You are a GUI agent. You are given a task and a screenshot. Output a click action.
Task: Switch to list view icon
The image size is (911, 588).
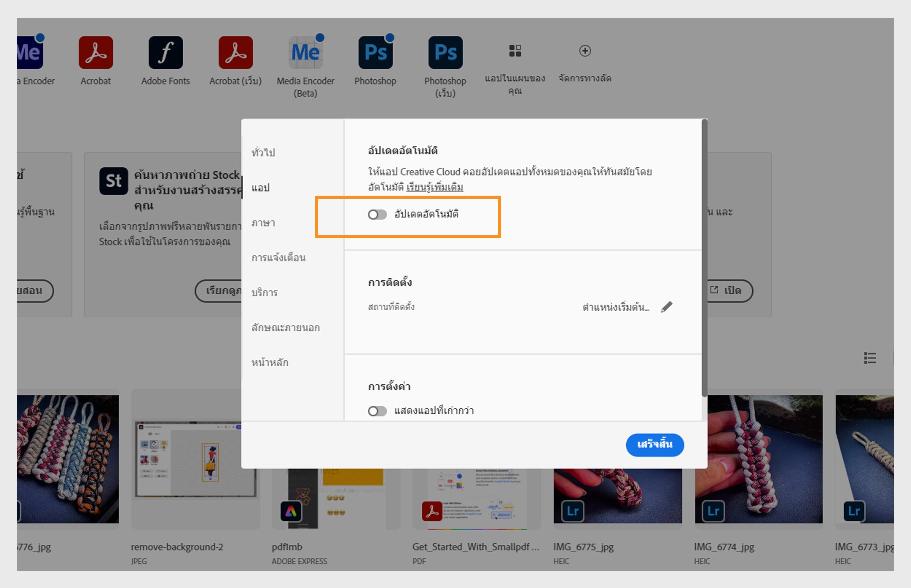click(x=870, y=358)
